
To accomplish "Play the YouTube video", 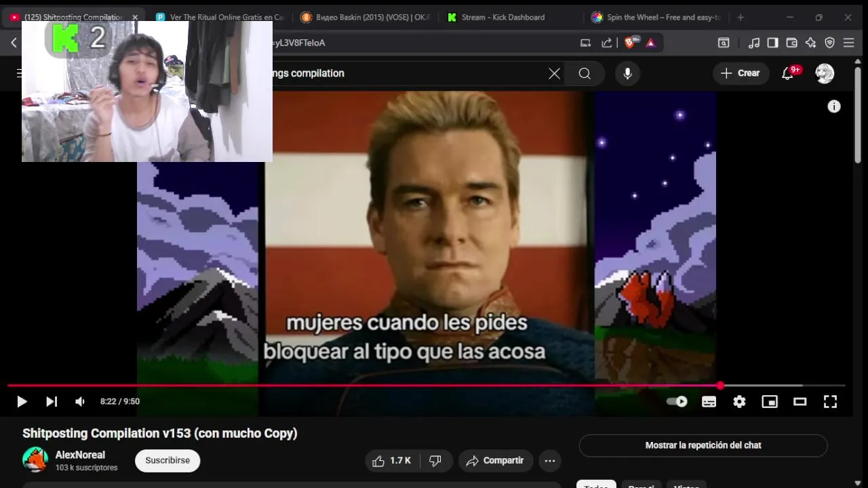I will tap(22, 402).
